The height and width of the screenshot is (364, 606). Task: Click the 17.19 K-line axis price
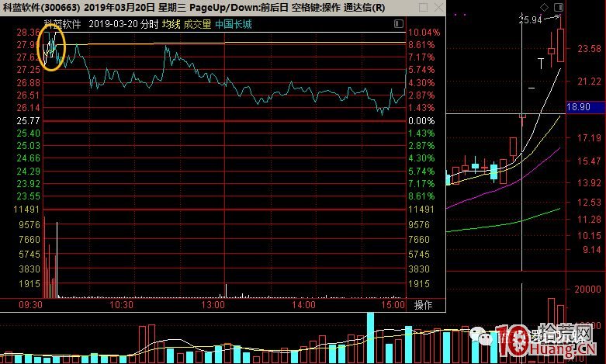[589, 138]
